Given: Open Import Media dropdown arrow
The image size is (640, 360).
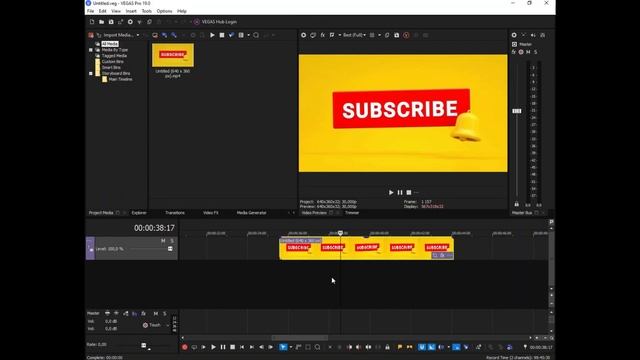Looking at the screenshot, I should pos(138,35).
